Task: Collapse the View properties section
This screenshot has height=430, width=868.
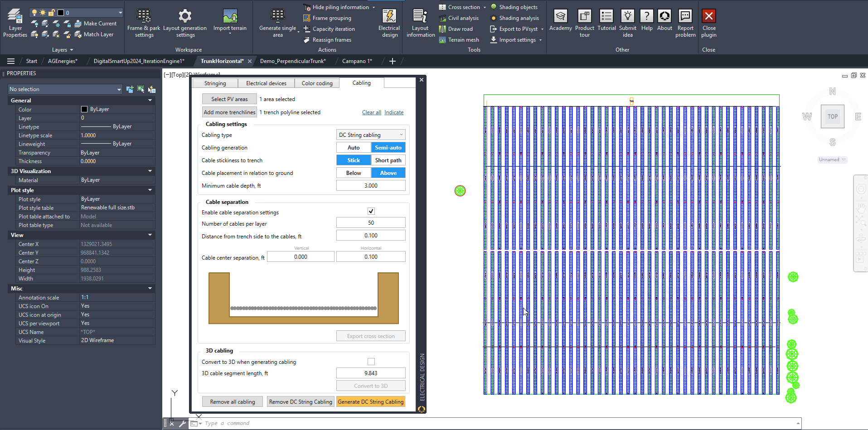Action: [150, 235]
